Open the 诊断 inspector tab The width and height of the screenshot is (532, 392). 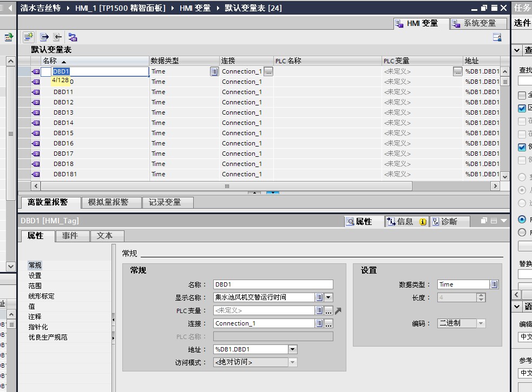point(449,222)
